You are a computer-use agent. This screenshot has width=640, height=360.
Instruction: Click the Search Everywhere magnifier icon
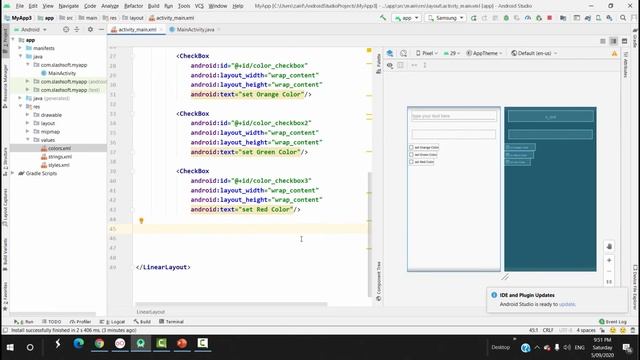pos(623,18)
